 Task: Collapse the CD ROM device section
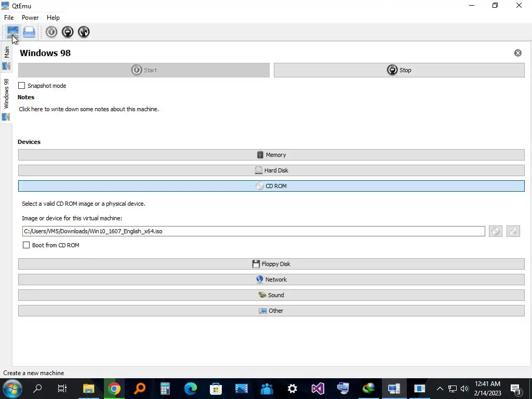271,186
